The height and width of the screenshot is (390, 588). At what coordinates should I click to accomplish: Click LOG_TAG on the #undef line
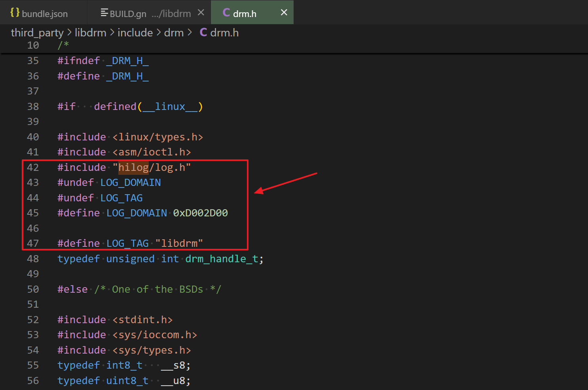(x=121, y=198)
